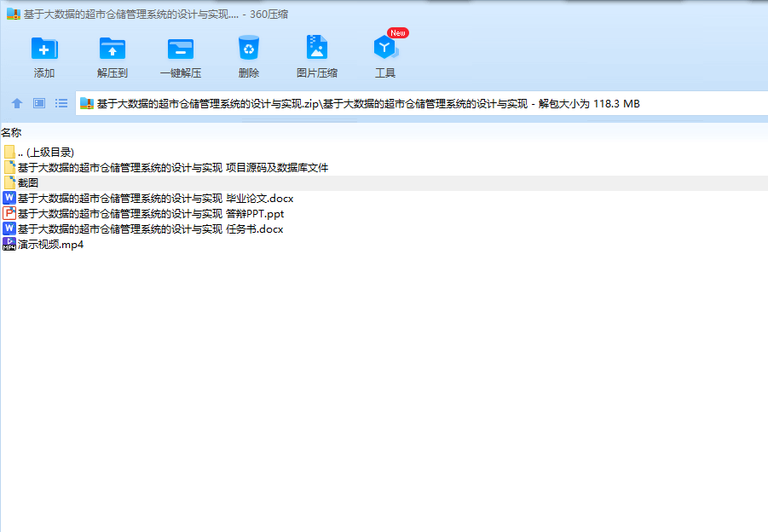This screenshot has width=768, height=532.
Task: Click the 添加 (Add) toolbar icon
Action: [44, 48]
